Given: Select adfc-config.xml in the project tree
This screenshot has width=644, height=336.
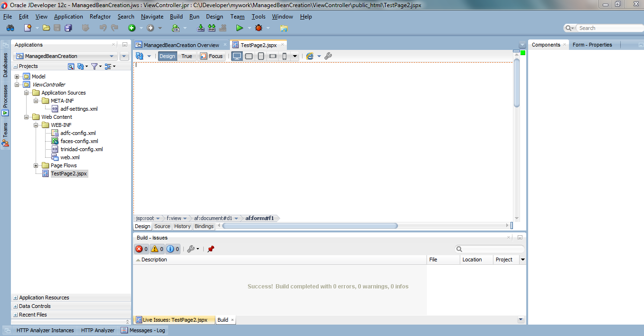Looking at the screenshot, I should tap(78, 133).
